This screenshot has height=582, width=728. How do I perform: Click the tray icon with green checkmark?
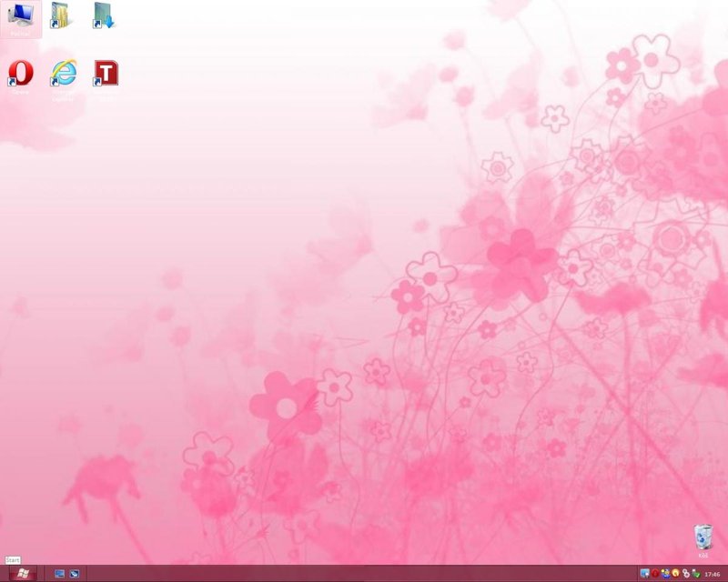pyautogui.click(x=696, y=574)
